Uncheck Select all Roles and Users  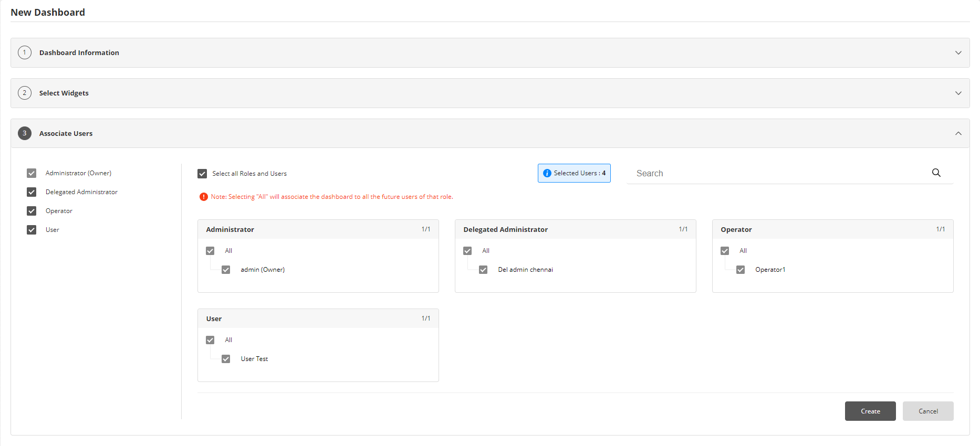coord(202,174)
